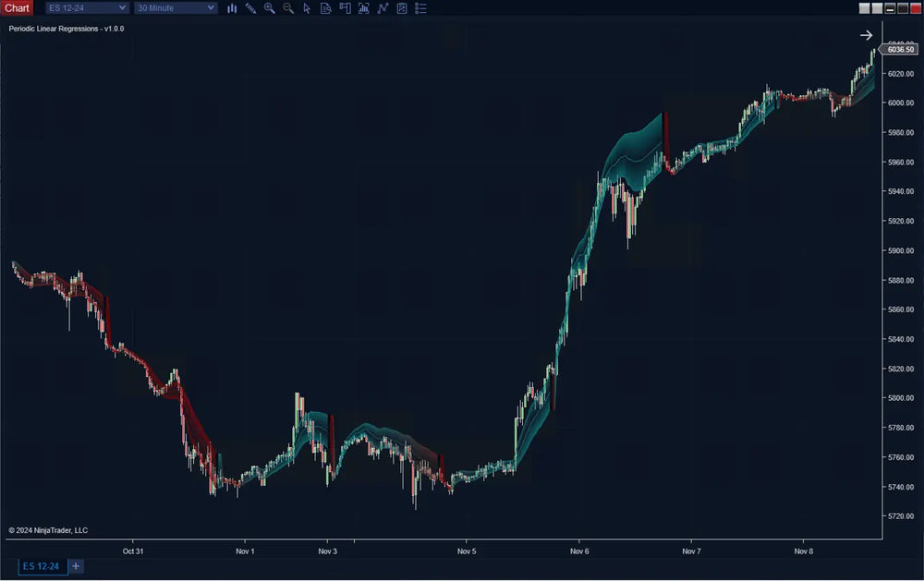Viewport: 924px width, 581px height.
Task: Activate the Zoom Out tool
Action: click(287, 8)
